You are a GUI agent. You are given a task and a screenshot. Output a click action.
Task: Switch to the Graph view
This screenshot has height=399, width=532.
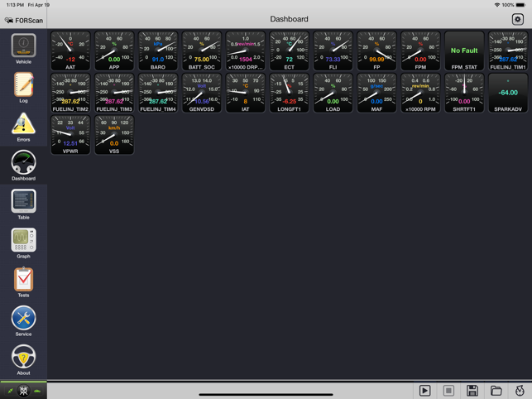[23, 243]
